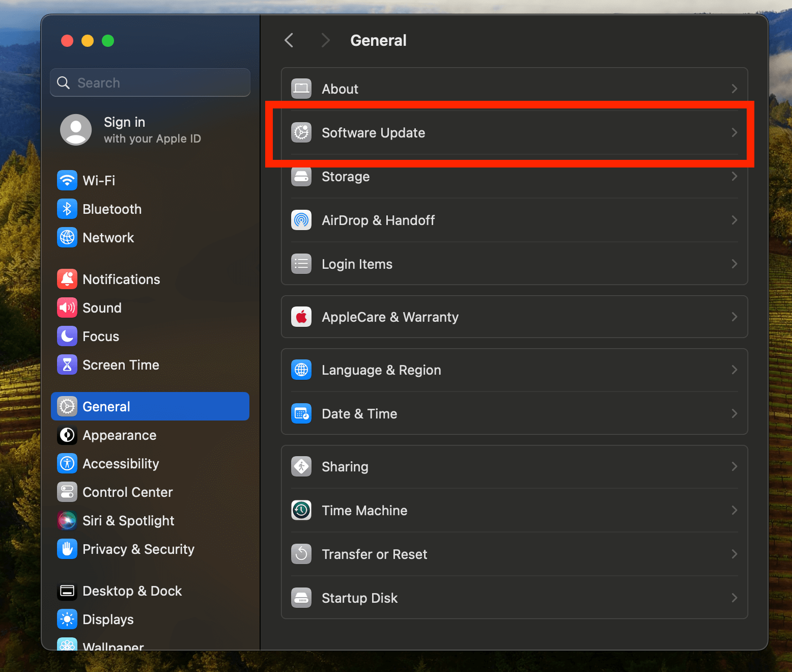The image size is (792, 672).
Task: Open Startup Disk via its chevron
Action: (734, 598)
